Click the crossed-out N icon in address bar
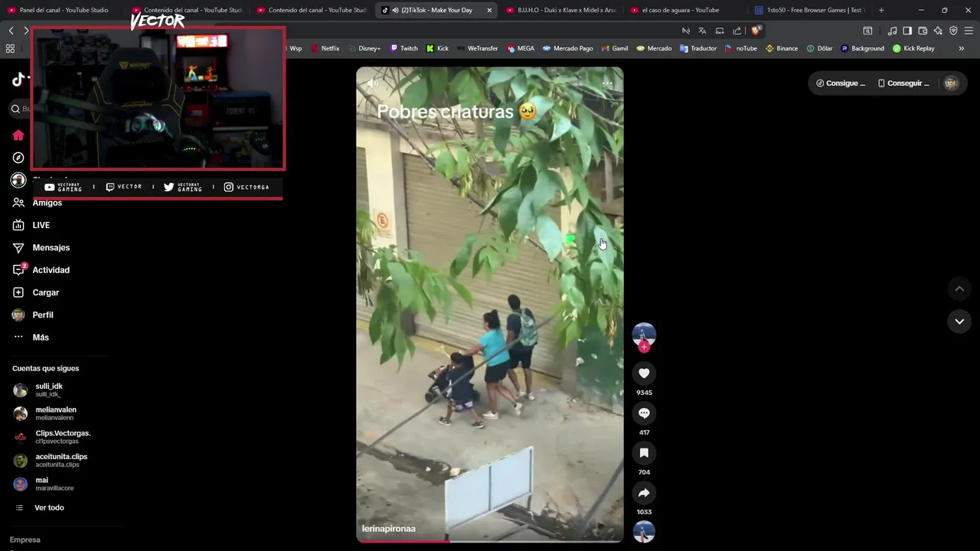This screenshot has width=980, height=551. (x=685, y=31)
